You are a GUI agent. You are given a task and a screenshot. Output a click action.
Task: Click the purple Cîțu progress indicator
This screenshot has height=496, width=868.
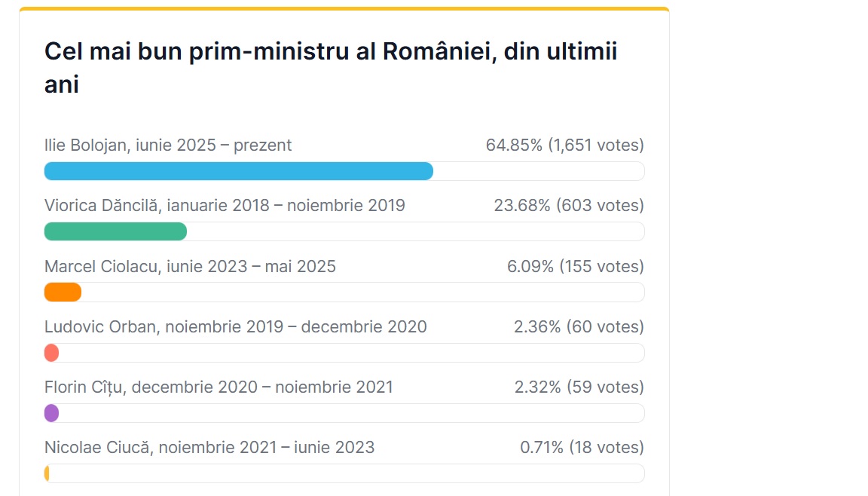click(x=52, y=413)
